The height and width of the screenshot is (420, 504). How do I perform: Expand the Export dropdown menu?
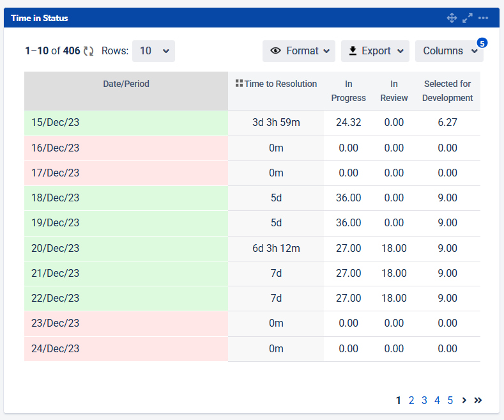click(x=375, y=51)
